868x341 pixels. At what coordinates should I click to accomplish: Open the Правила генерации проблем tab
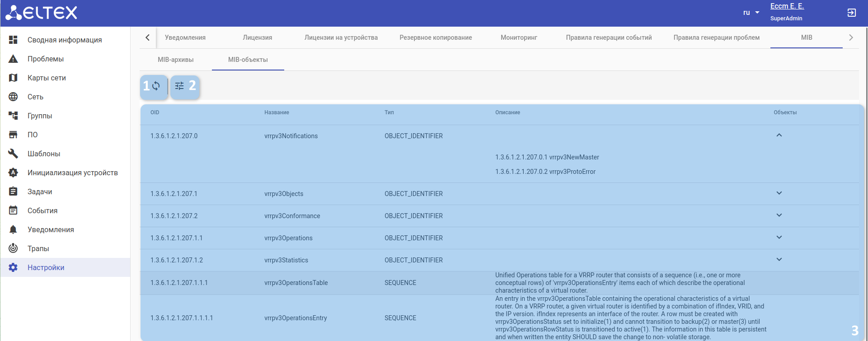(717, 37)
